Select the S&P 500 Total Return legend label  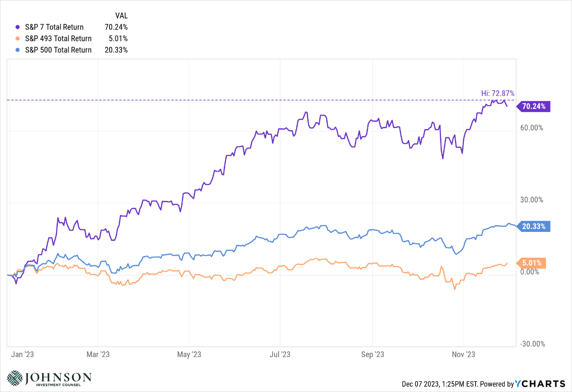click(x=58, y=50)
